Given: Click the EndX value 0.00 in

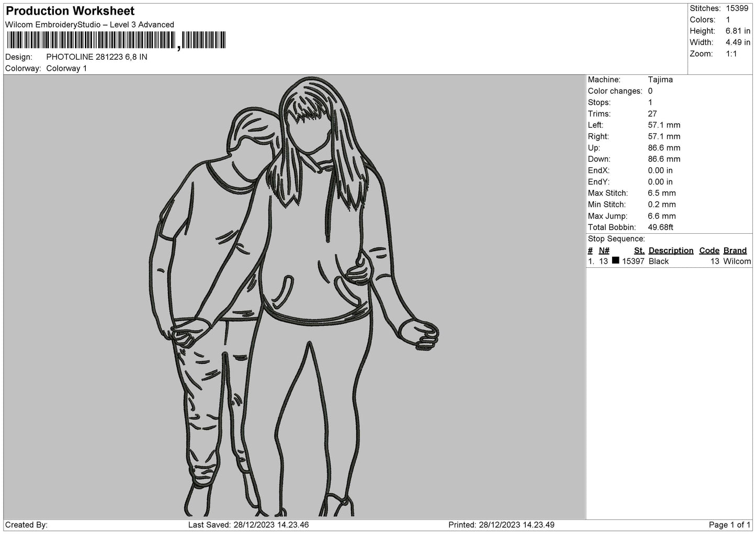Looking at the screenshot, I should [x=660, y=171].
